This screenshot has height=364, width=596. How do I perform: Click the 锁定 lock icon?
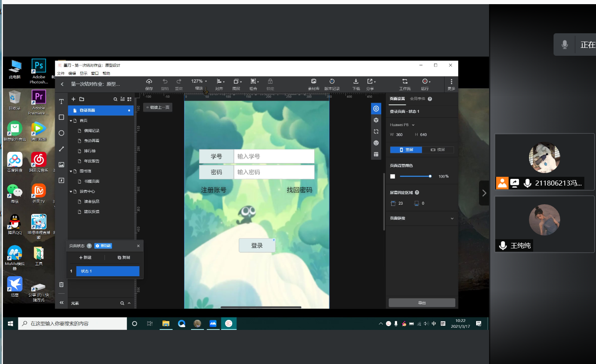[x=270, y=81]
